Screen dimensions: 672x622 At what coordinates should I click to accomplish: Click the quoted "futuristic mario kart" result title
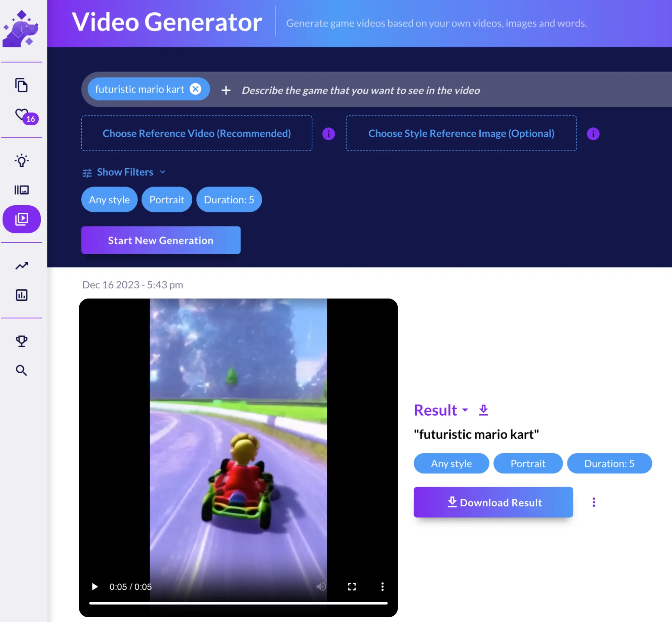(476, 434)
